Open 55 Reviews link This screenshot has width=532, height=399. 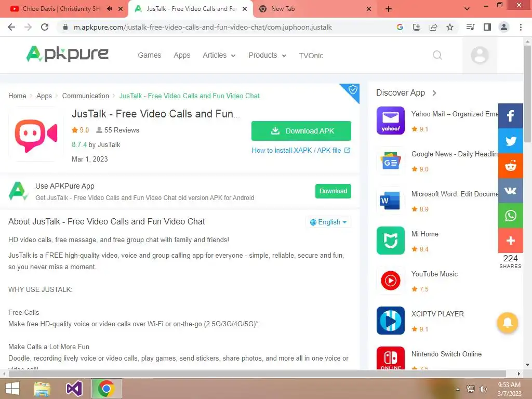[117, 130]
